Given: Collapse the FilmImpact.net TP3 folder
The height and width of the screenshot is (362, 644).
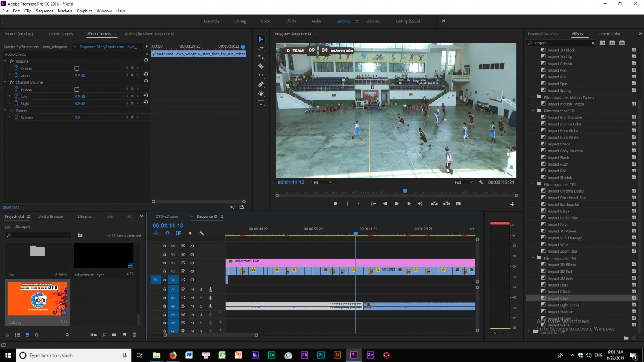Looking at the screenshot, I should 533,258.
